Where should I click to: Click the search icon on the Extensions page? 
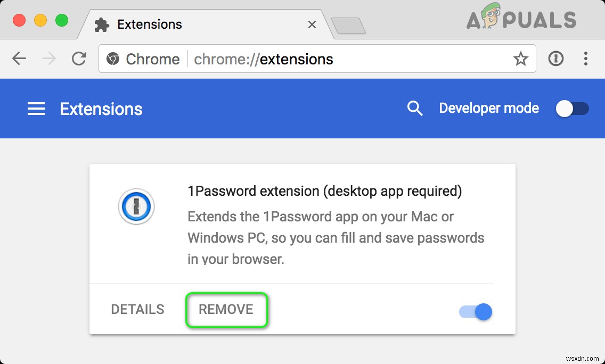pyautogui.click(x=415, y=108)
